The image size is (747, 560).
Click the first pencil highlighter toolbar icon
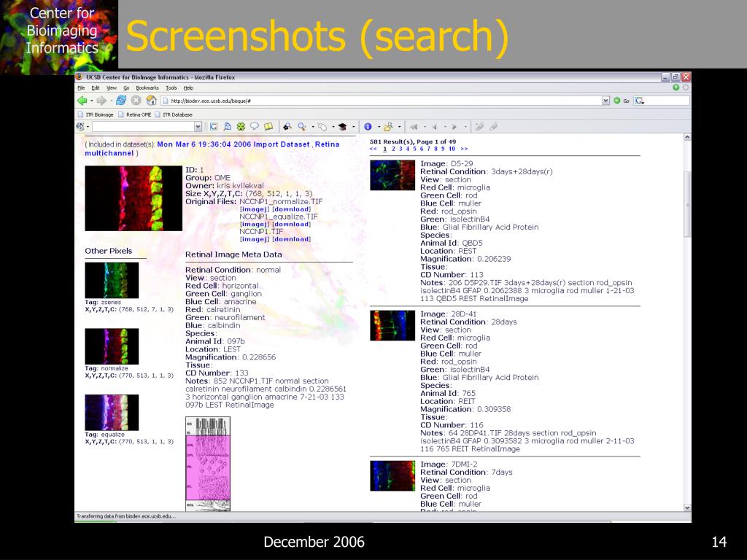pyautogui.click(x=479, y=127)
